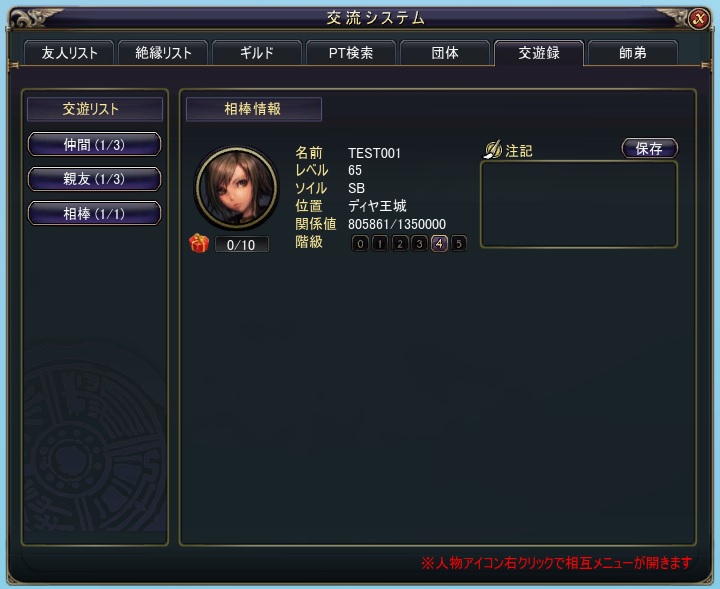
Task: Show the 相棒 (1/1) list
Action: coord(94,213)
